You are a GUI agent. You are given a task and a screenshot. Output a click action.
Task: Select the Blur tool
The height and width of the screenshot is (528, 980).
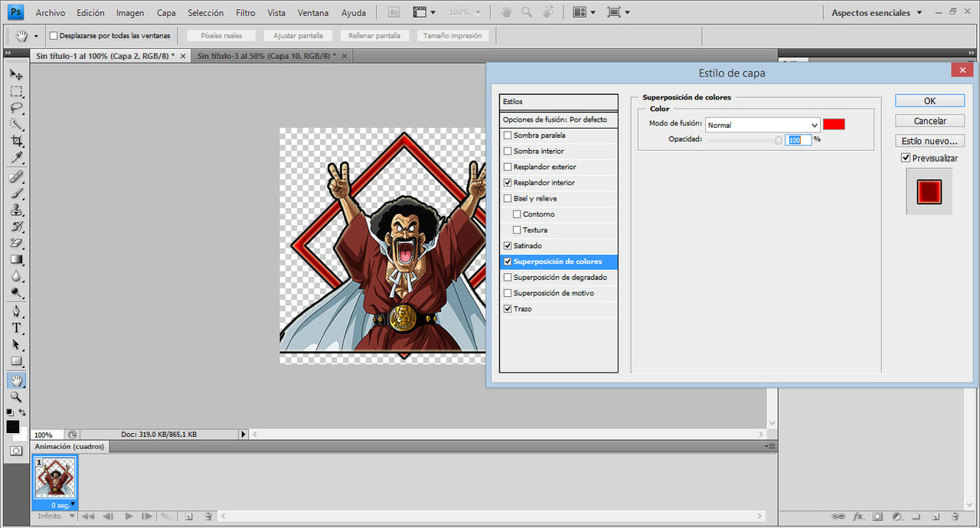[16, 277]
